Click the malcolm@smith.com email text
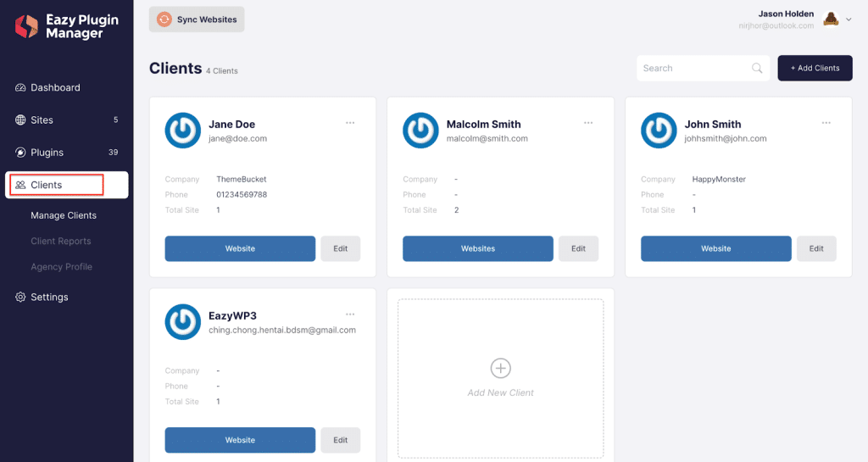Viewport: 868px width, 462px height. [487, 139]
